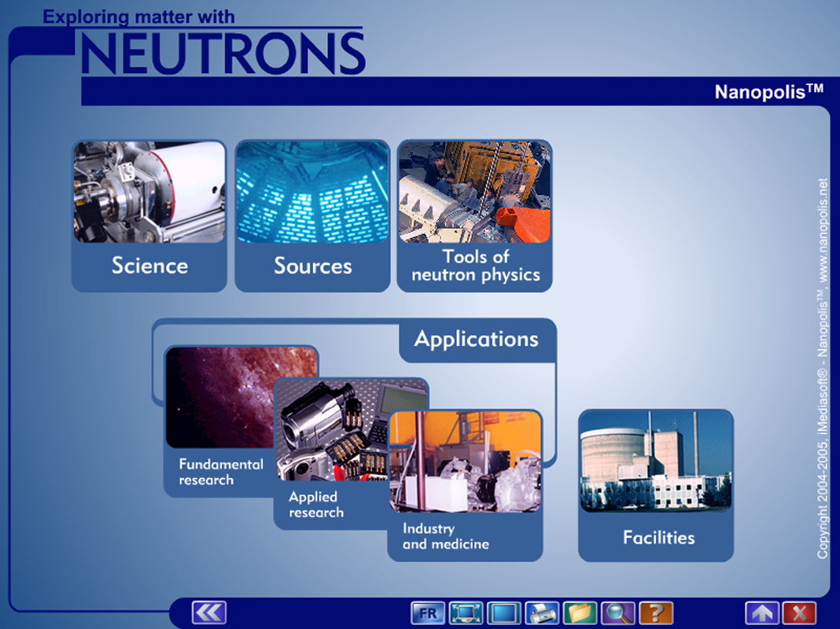
Task: Click the fullscreen monitor icon
Action: 466,612
